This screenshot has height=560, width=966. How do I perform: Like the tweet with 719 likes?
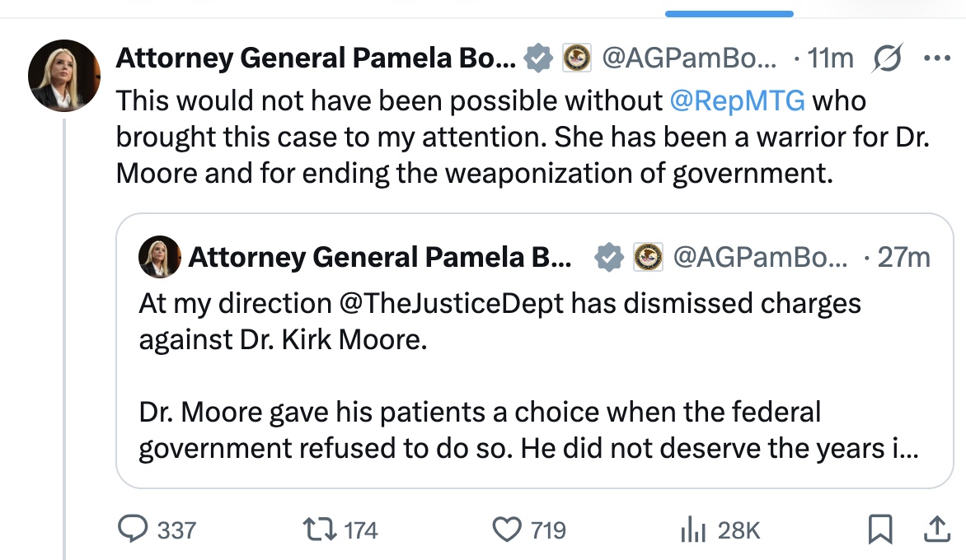coord(508,530)
